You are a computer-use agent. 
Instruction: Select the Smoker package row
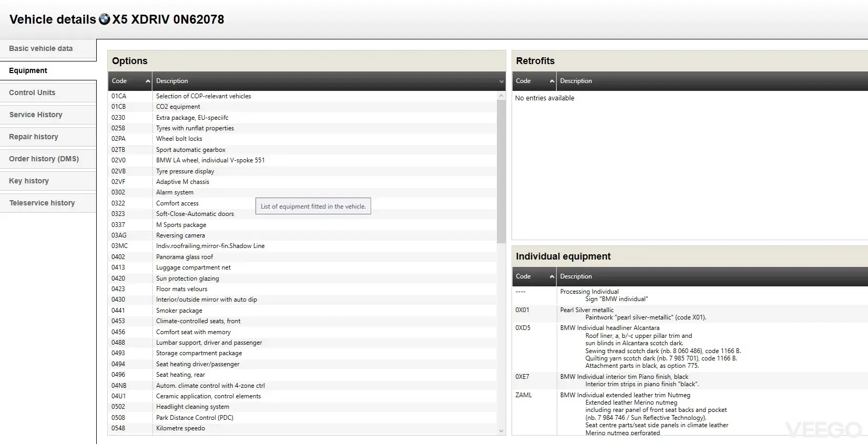302,311
